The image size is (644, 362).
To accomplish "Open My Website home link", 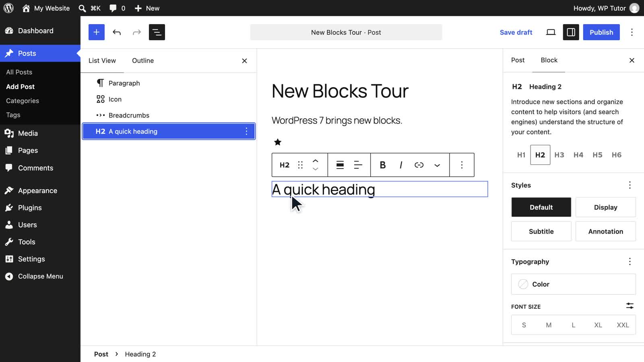I will (46, 8).
